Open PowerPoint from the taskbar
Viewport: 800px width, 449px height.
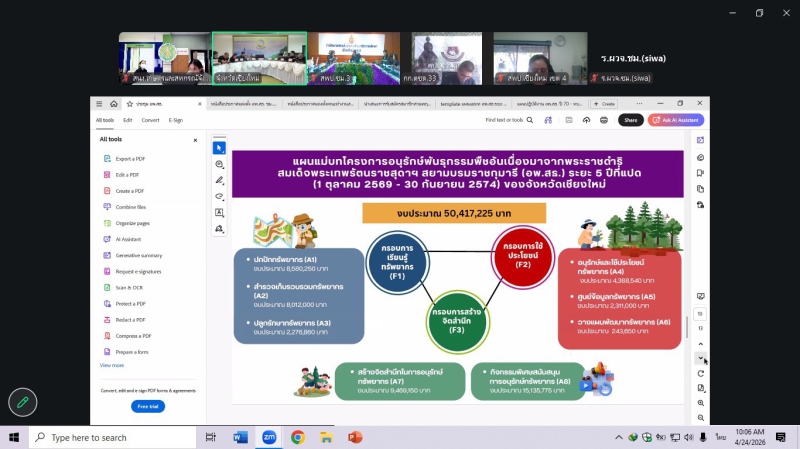[x=355, y=437]
